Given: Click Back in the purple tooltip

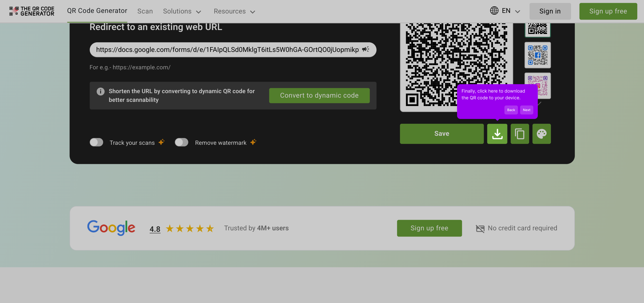Looking at the screenshot, I should pyautogui.click(x=511, y=110).
